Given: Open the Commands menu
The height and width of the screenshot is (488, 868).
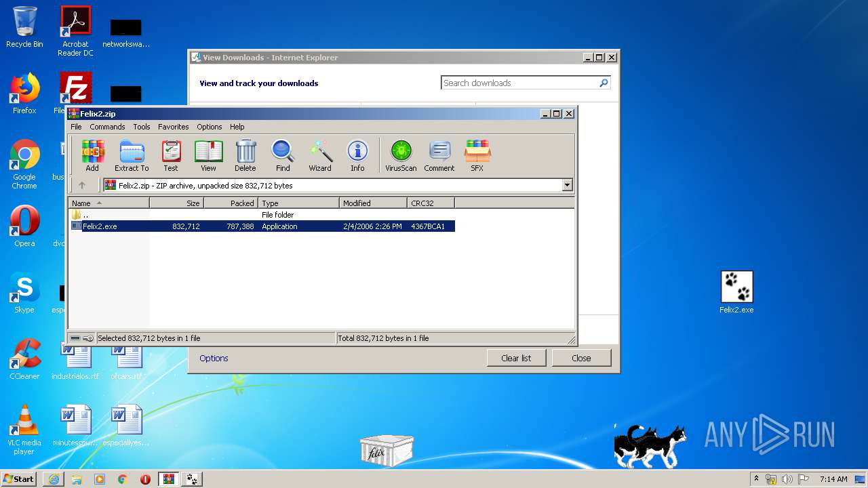Looking at the screenshot, I should point(107,127).
